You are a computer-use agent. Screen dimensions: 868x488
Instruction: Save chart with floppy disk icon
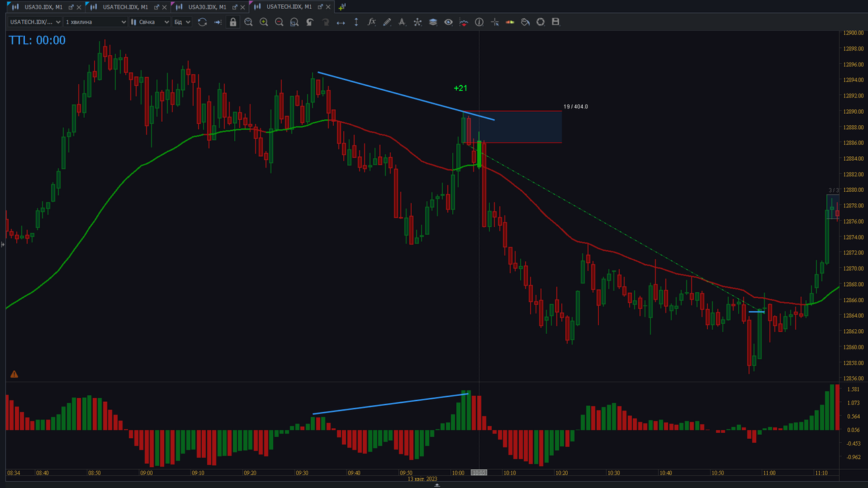[x=556, y=22]
